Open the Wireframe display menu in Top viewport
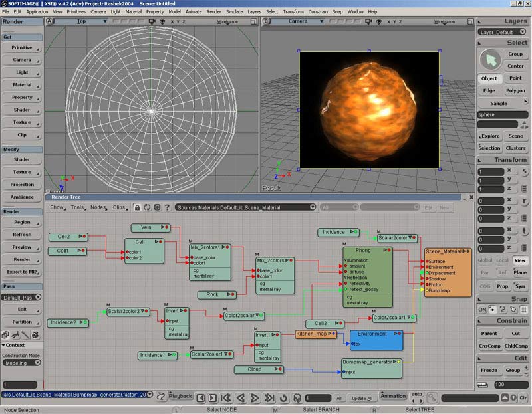532x414 pixels. coord(227,21)
